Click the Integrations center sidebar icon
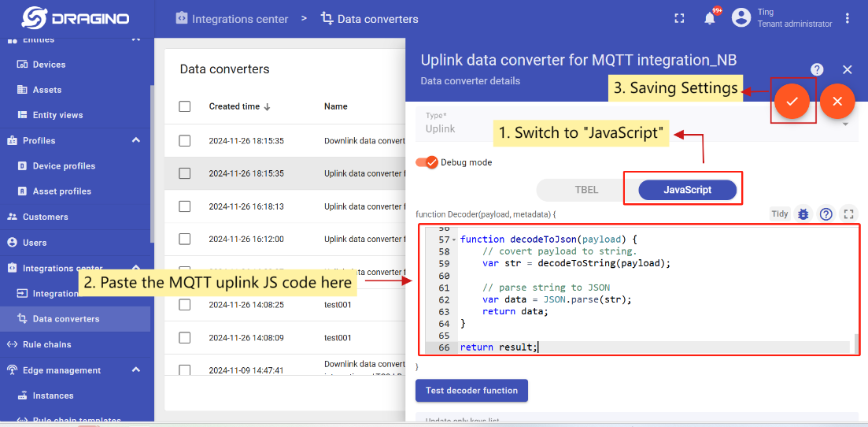This screenshot has height=427, width=868. click(12, 269)
